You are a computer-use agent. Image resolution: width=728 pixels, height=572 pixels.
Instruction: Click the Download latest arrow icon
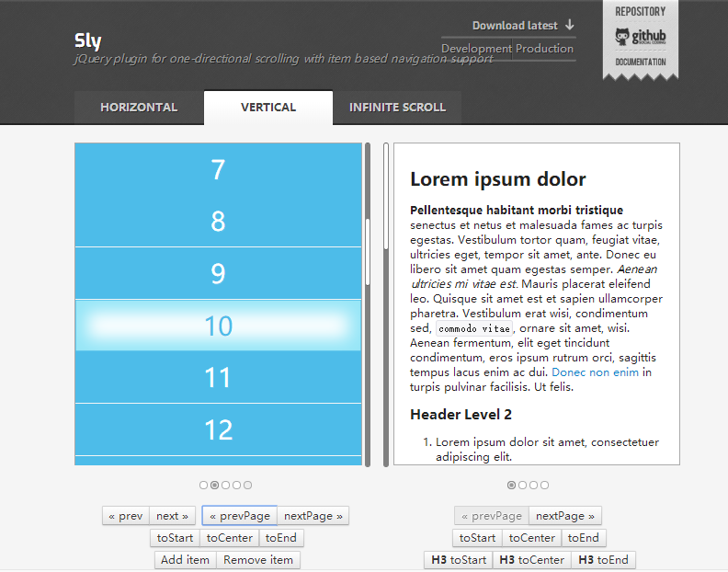tap(570, 25)
